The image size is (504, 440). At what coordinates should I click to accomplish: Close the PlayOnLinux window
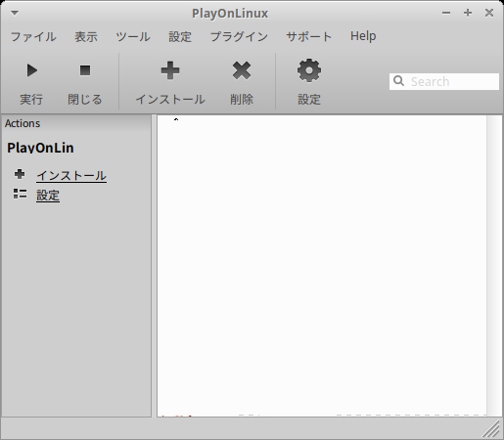[489, 13]
